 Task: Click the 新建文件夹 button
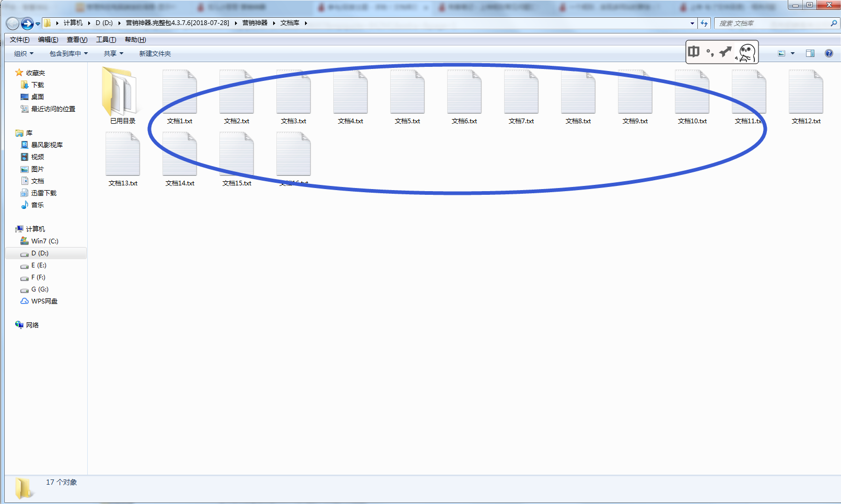(155, 54)
